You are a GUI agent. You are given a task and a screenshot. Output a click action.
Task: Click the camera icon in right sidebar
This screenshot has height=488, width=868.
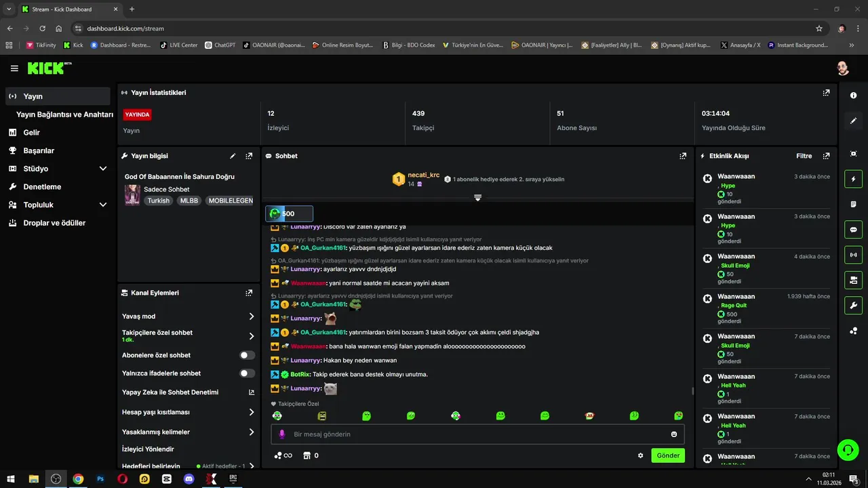pyautogui.click(x=853, y=280)
